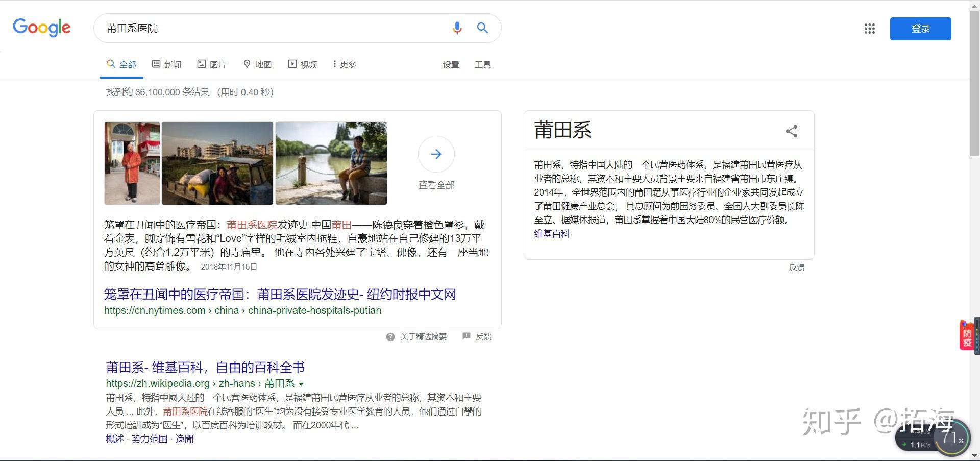Follow the 维基百科 link in the knowledge panel
Viewport: 980px width, 461px height.
pyautogui.click(x=552, y=234)
